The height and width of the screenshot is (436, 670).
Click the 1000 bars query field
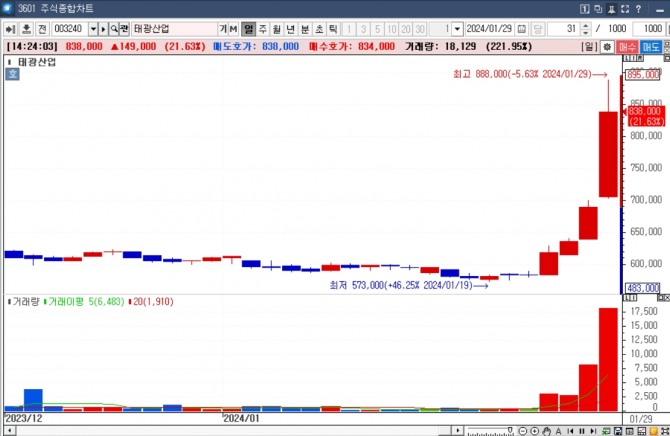[x=649, y=29]
